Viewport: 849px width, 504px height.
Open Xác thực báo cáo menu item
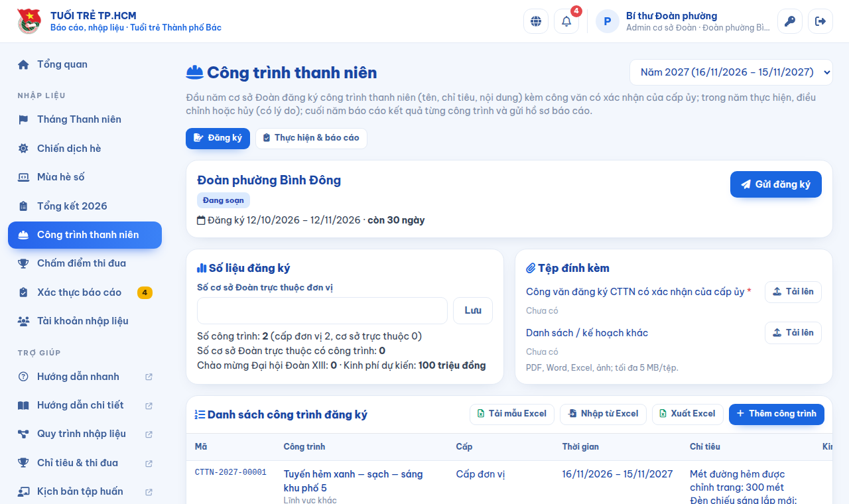tap(85, 292)
